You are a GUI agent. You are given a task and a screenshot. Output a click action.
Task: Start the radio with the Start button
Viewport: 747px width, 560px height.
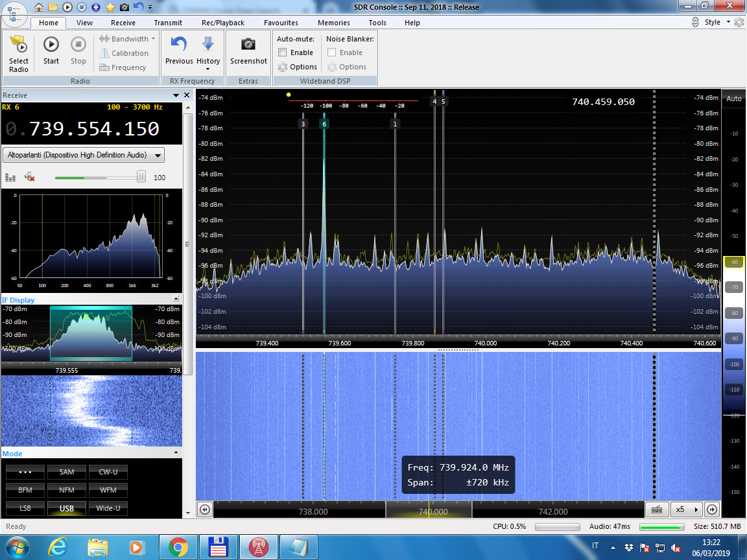pos(51,50)
